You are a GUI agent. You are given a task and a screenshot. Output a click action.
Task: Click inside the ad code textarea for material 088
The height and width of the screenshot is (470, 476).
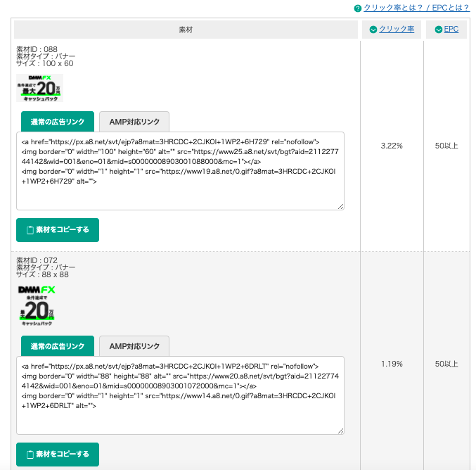pos(180,170)
